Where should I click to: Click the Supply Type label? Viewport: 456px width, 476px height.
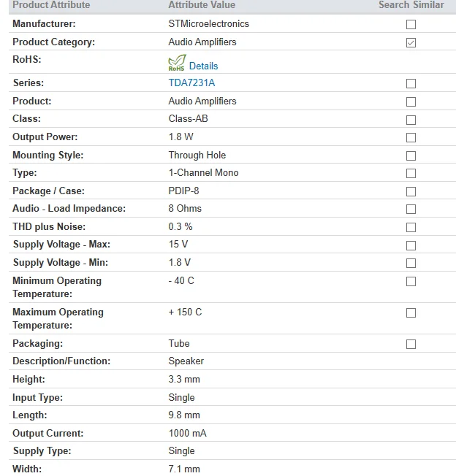click(x=42, y=451)
